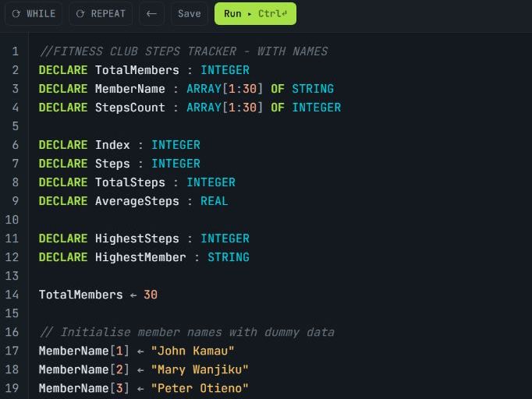
Task: Click the Index variable declaration
Action: [112, 145]
